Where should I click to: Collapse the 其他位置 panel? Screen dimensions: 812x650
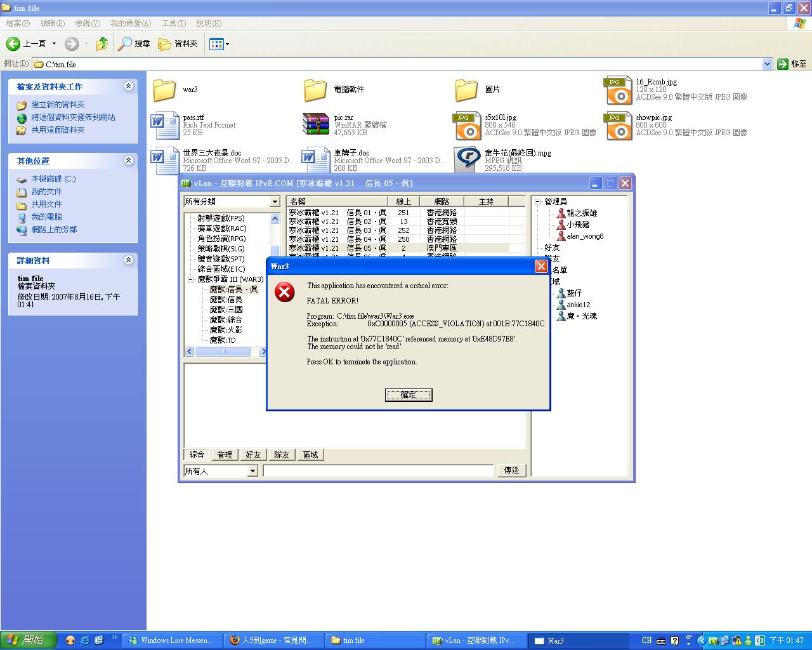coord(129,161)
